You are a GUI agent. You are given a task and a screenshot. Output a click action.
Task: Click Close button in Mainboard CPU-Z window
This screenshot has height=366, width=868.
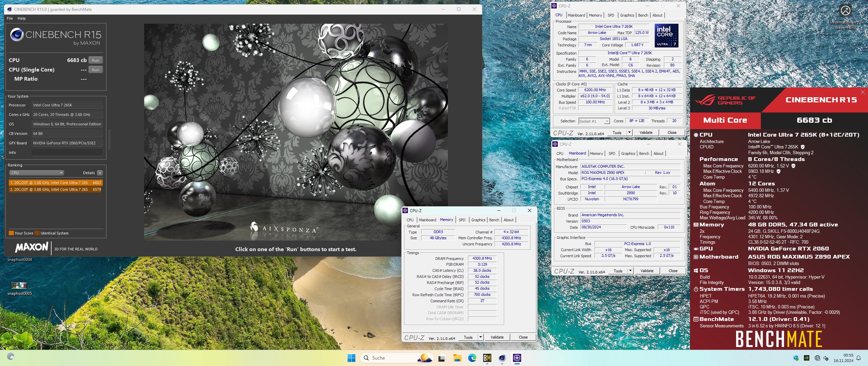coord(673,271)
